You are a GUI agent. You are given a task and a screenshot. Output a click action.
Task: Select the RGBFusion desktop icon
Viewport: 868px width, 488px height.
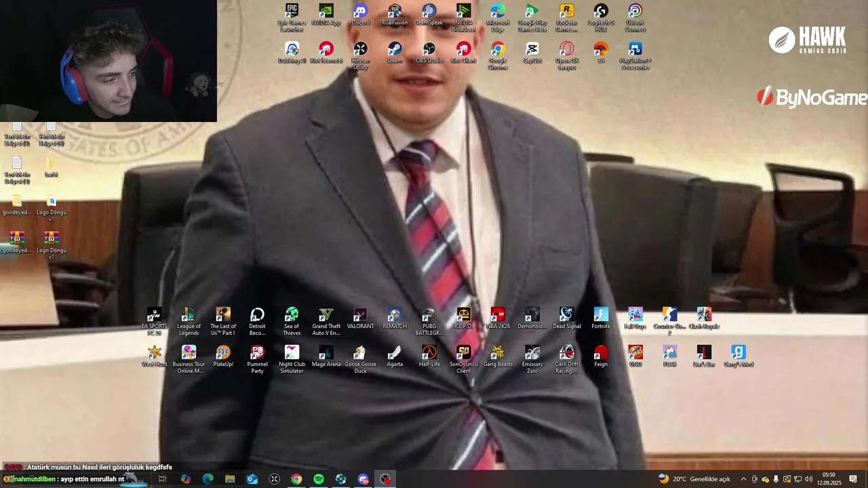(395, 15)
